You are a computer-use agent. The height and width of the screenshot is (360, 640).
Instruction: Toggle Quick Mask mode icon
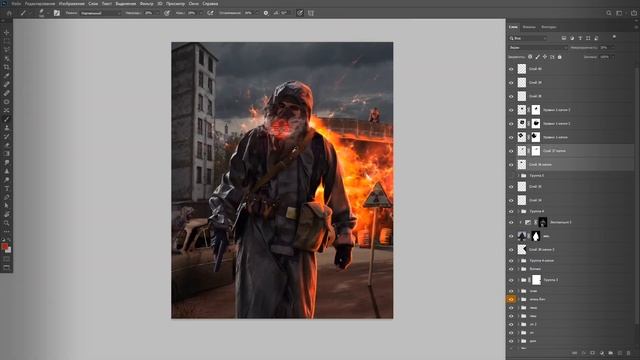pyautogui.click(x=7, y=259)
